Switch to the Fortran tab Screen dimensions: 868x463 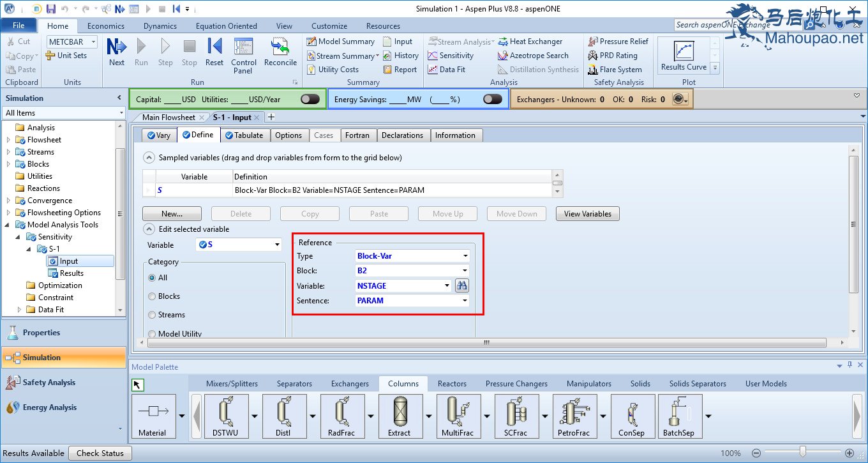pos(357,135)
